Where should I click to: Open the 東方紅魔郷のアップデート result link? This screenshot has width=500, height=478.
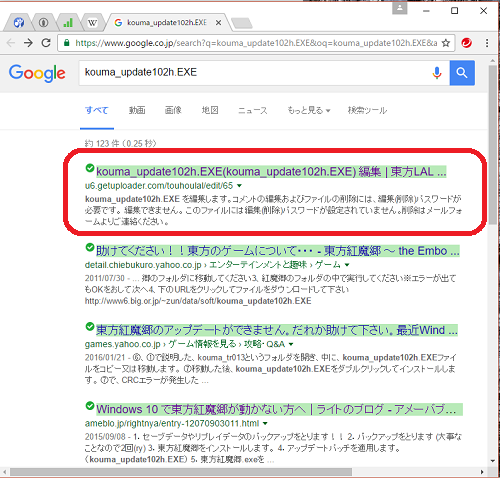[x=277, y=330]
